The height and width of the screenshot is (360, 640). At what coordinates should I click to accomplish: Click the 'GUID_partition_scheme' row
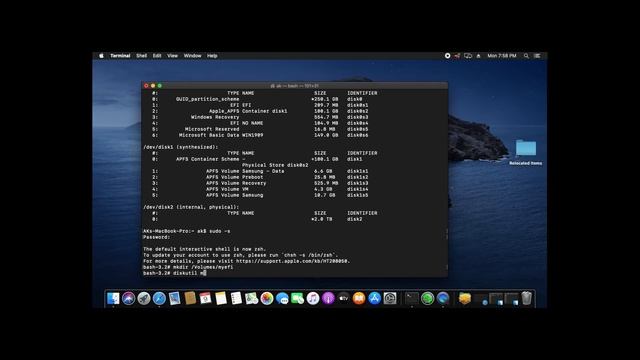(x=257, y=99)
